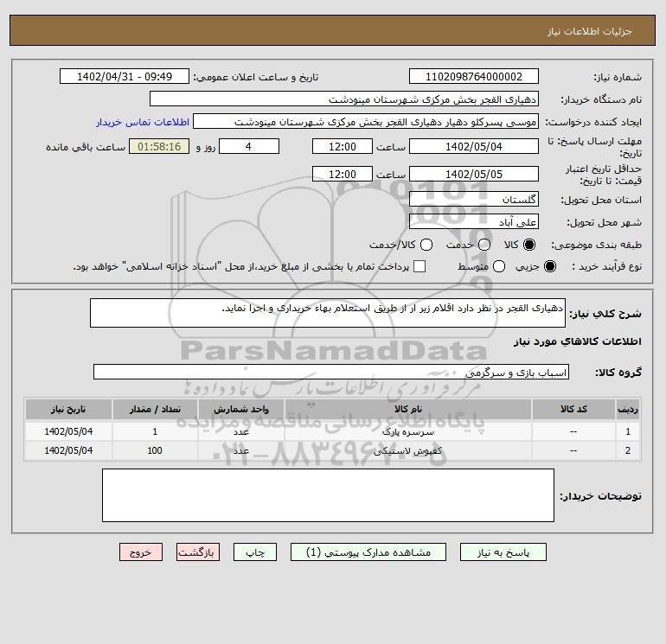Click the price validity 12:00 time field
Image resolution: width=666 pixels, height=644 pixels.
[343, 174]
